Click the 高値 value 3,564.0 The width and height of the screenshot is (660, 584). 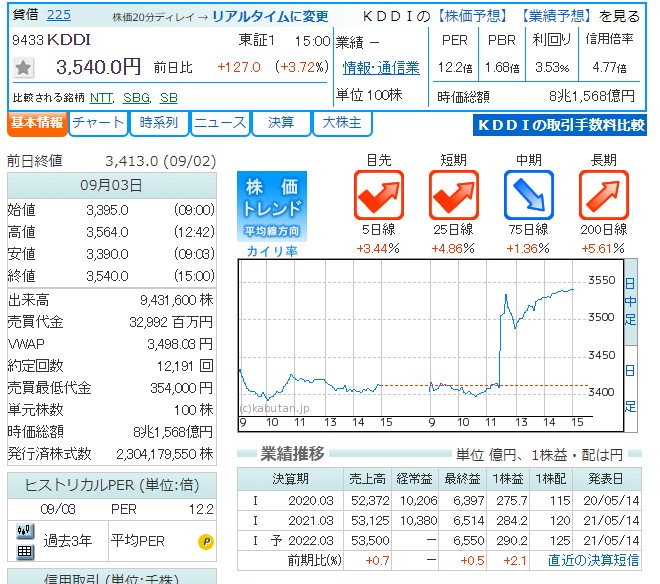[x=107, y=232]
